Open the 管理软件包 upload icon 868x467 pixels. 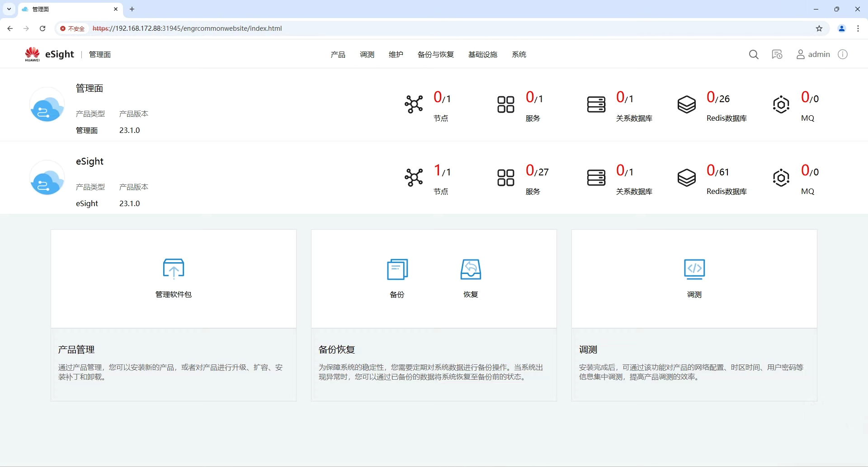coord(174,269)
